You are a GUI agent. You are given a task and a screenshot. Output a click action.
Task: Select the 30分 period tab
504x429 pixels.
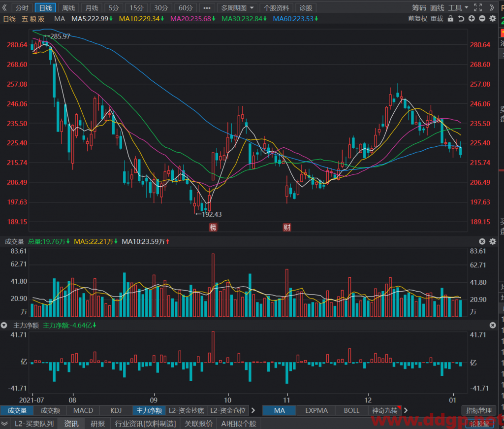161,8
